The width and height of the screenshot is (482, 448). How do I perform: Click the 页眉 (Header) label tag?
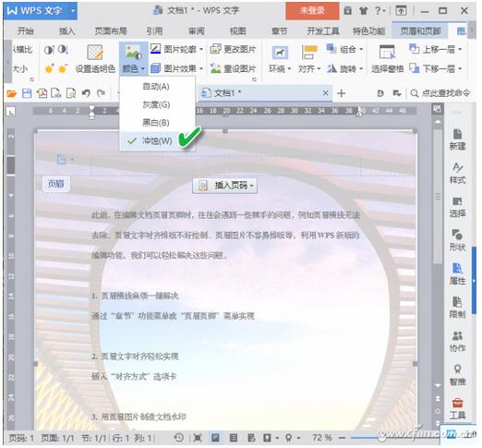point(56,184)
